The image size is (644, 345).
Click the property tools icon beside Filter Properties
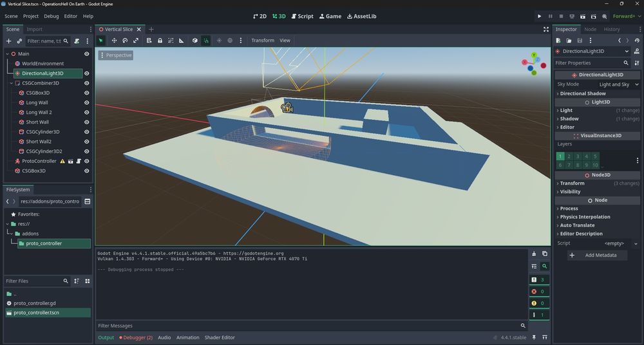click(637, 63)
